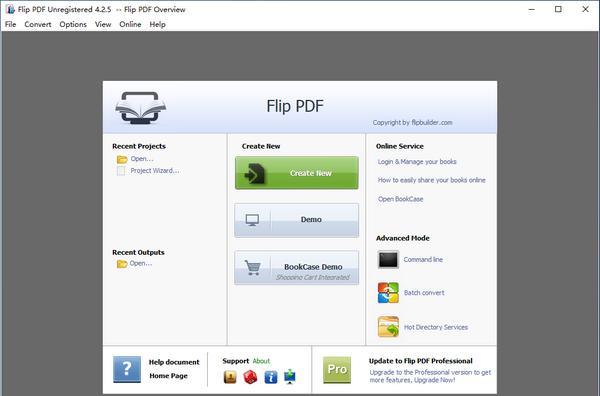Viewport: 600px width, 396px height.
Task: Click the Support label text
Action: click(236, 361)
